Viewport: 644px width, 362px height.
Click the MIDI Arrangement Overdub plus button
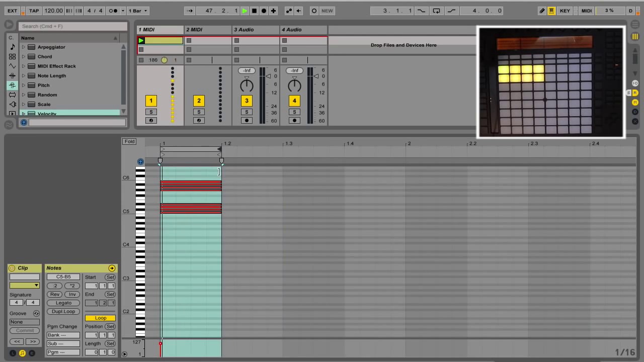(273, 11)
